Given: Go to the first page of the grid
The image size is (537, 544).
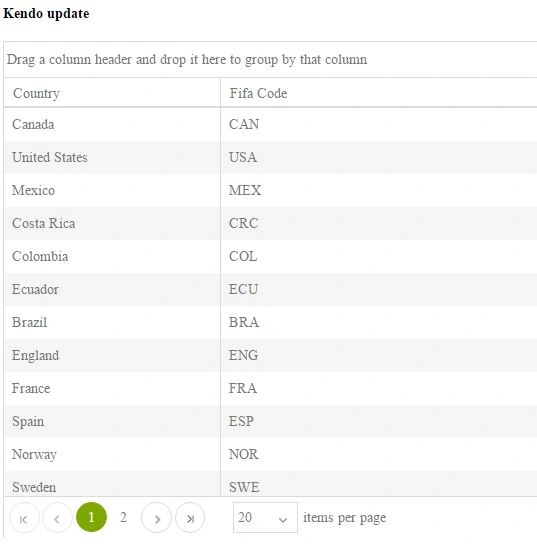Looking at the screenshot, I should [x=24, y=518].
